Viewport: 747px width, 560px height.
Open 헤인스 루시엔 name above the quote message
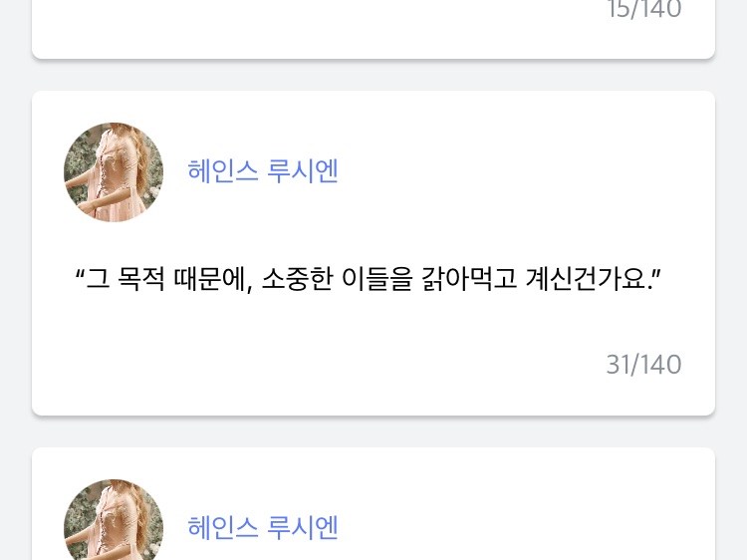(x=263, y=170)
